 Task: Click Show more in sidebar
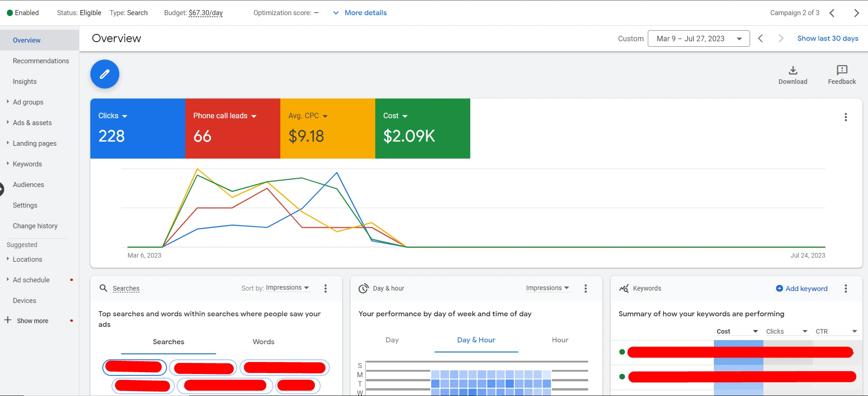pos(33,321)
